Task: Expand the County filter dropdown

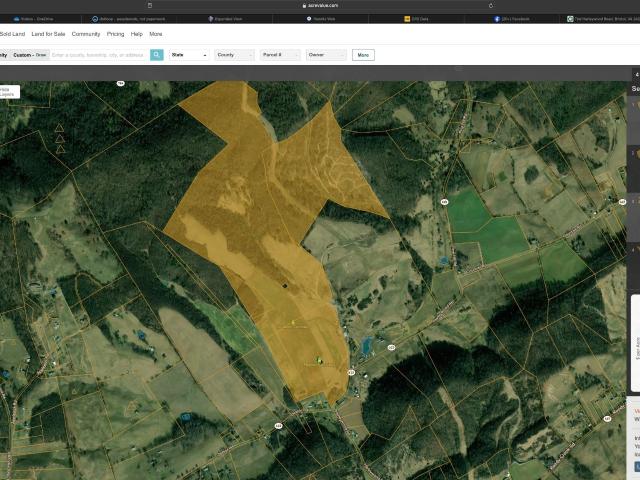Action: tap(234, 55)
